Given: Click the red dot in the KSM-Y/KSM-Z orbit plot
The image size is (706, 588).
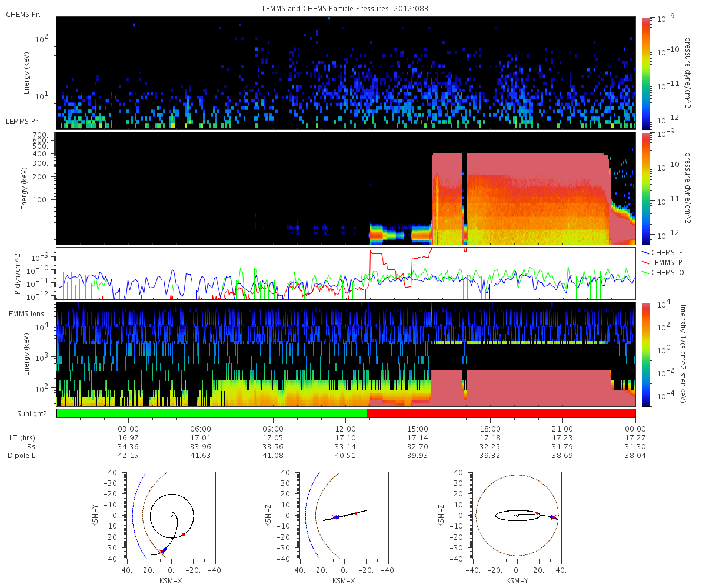Looking at the screenshot, I should 537,513.
